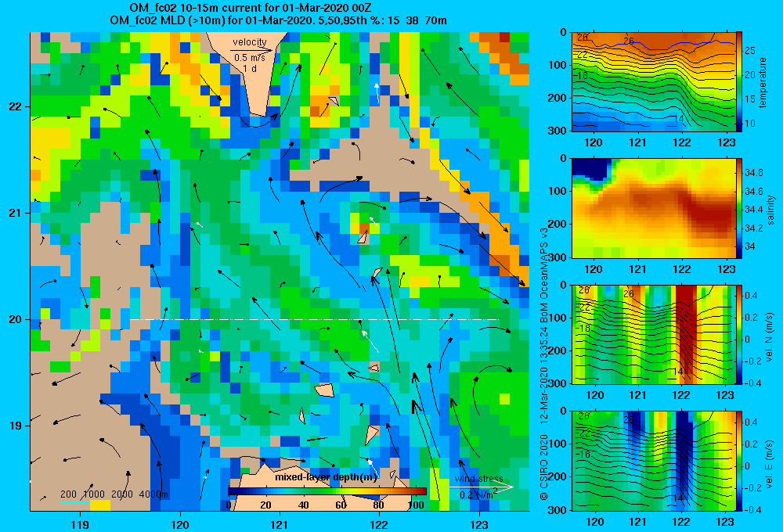Click the vel. E color bar

pyautogui.click(x=739, y=461)
